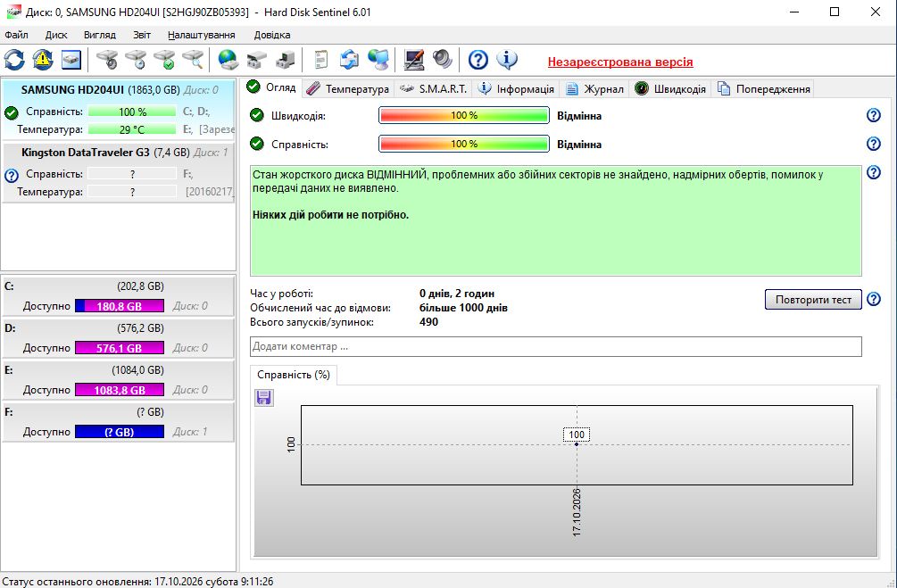Click the envelope with blue arrows icon
The height and width of the screenshot is (588, 897).
click(x=350, y=60)
